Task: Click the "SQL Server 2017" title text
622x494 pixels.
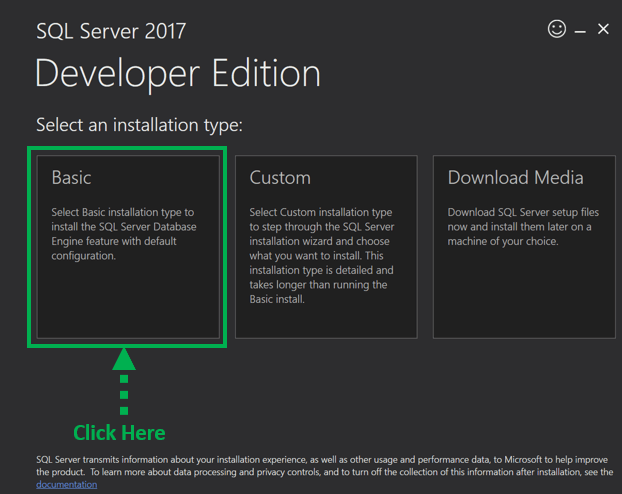Action: [111, 30]
